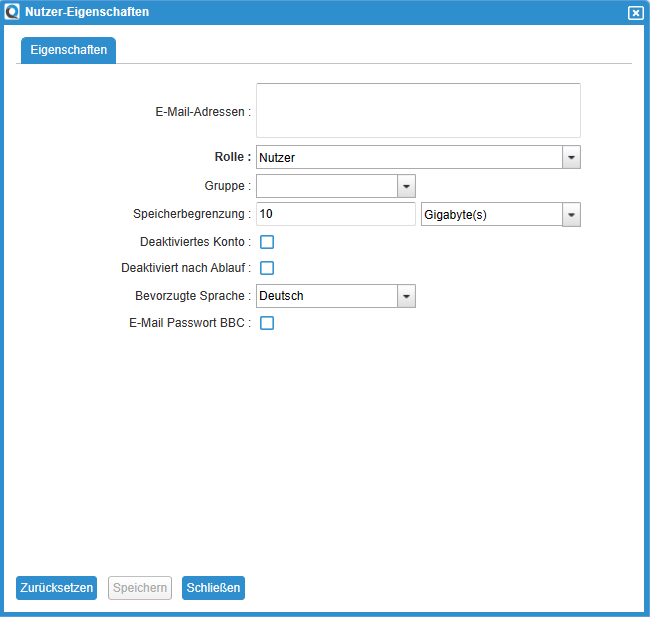Open the Rolle dropdown arrow
Image resolution: width=650 pixels, height=617 pixels.
tap(571, 157)
